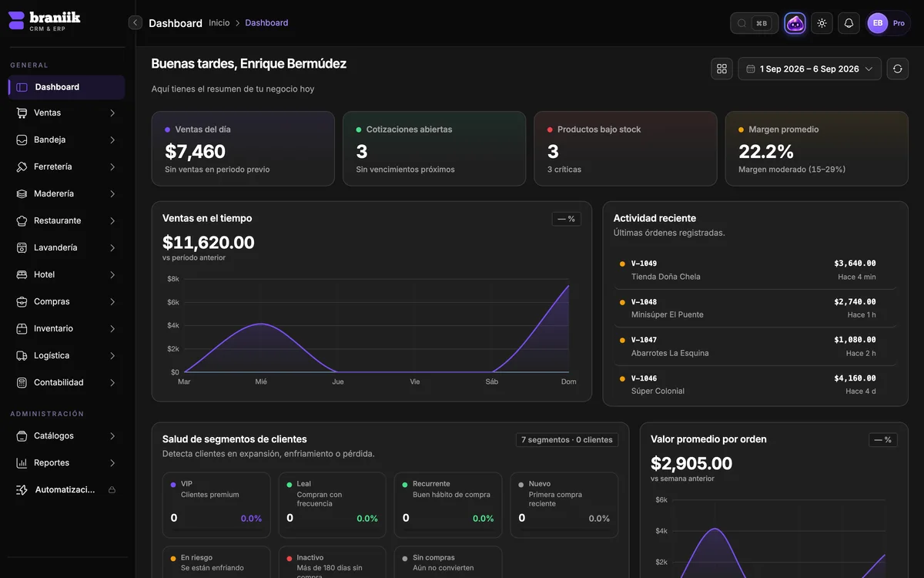Select Dashboard in the sidebar

pyautogui.click(x=67, y=87)
